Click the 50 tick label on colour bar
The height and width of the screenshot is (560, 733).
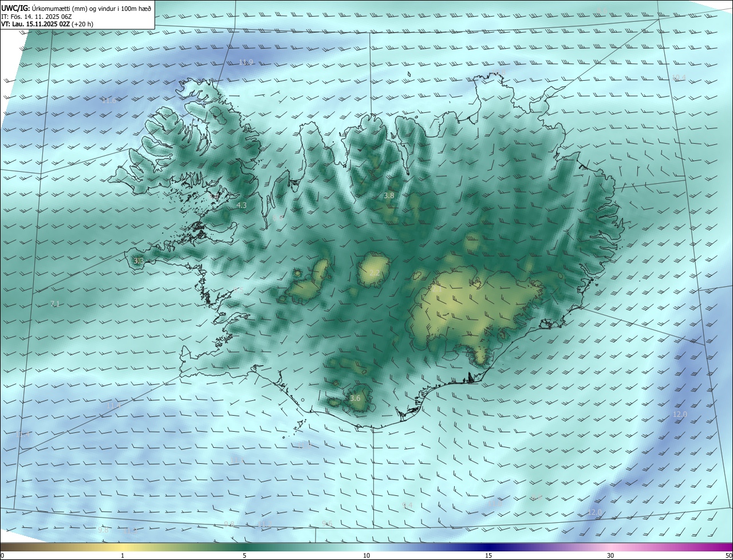pos(728,556)
